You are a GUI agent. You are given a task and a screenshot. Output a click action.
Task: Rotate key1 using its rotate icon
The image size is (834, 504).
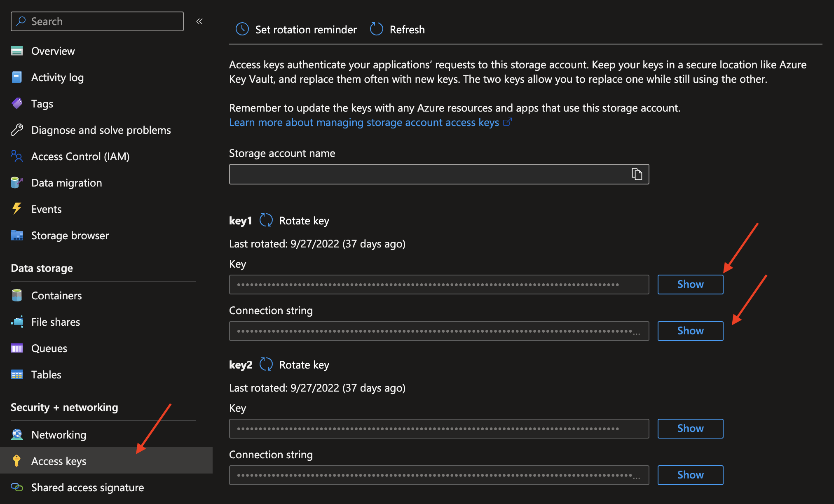click(266, 220)
